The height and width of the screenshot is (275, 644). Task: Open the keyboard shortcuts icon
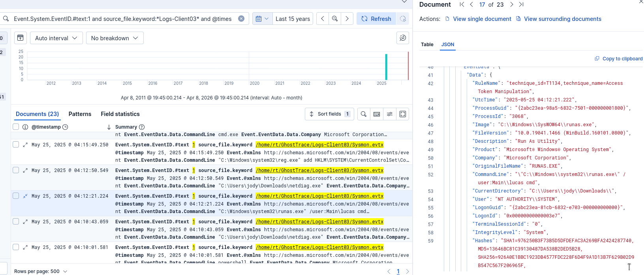tap(377, 114)
